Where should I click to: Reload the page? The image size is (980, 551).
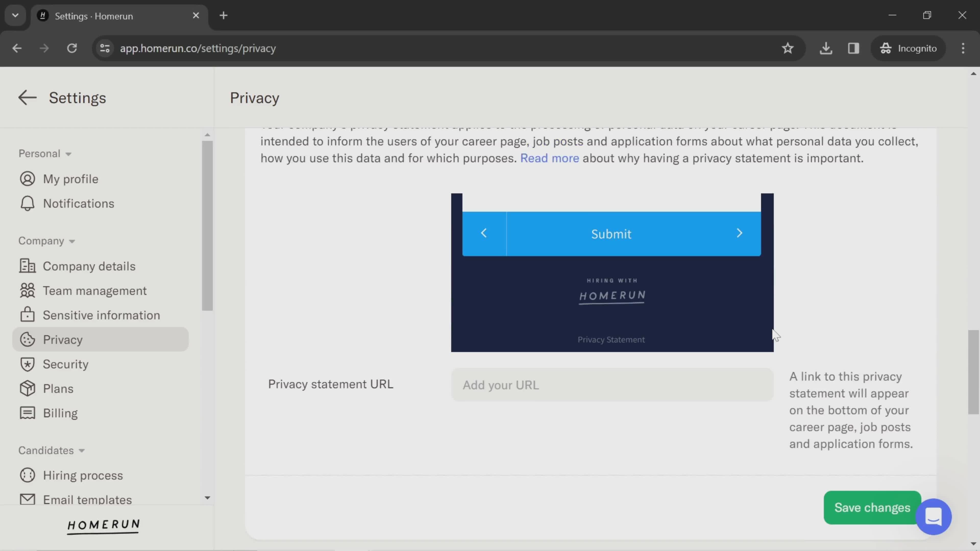point(72,48)
